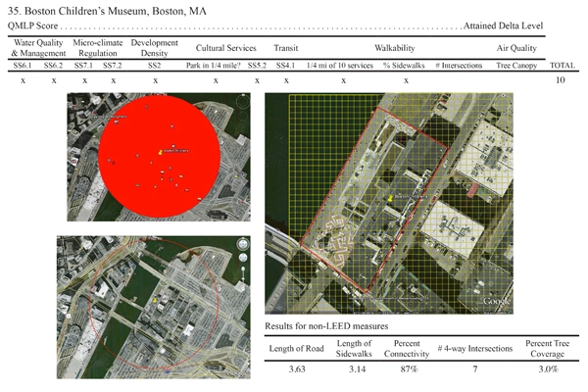Select the 'SS7.2' subheader

[112, 66]
